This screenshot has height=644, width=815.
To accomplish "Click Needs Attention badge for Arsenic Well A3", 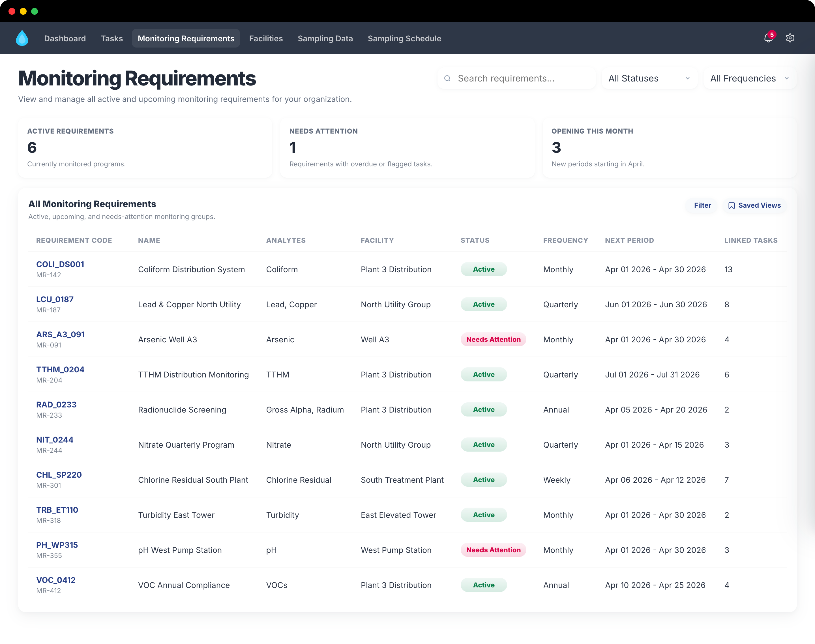I will (x=493, y=339).
